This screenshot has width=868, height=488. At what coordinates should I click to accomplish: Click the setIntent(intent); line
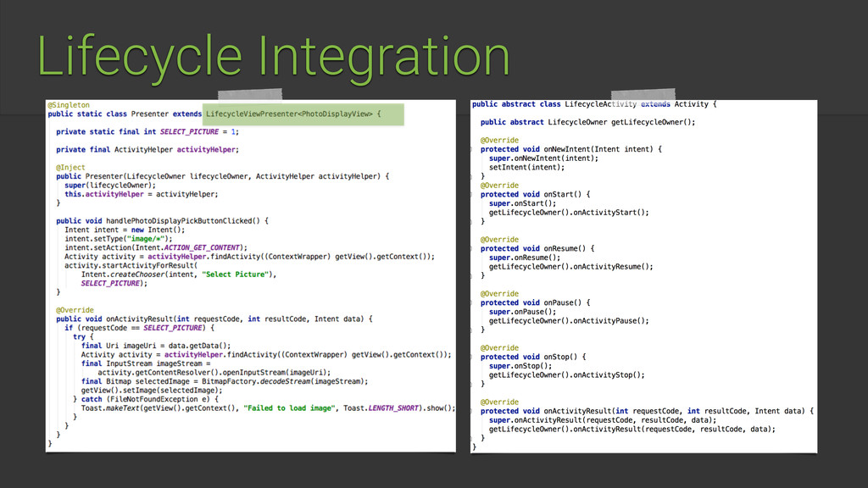[527, 167]
